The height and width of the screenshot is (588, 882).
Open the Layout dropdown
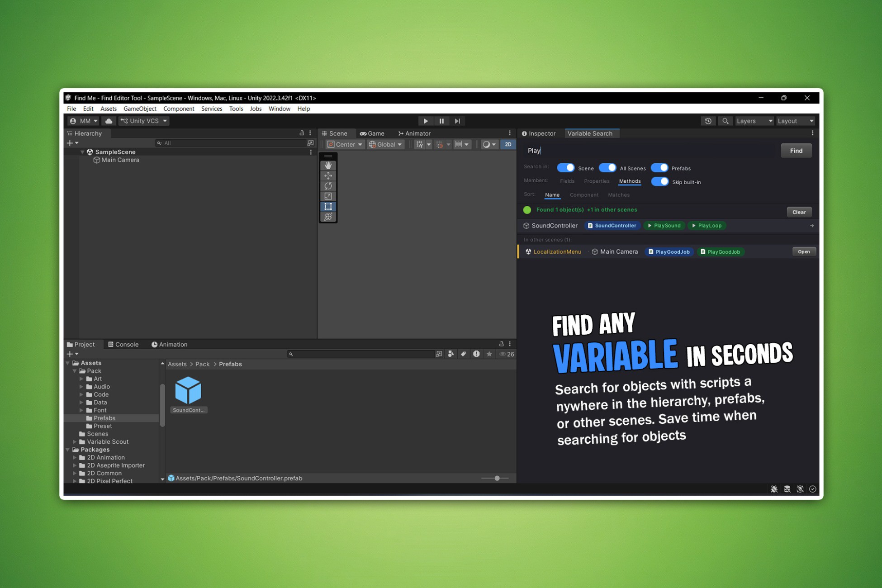796,121
